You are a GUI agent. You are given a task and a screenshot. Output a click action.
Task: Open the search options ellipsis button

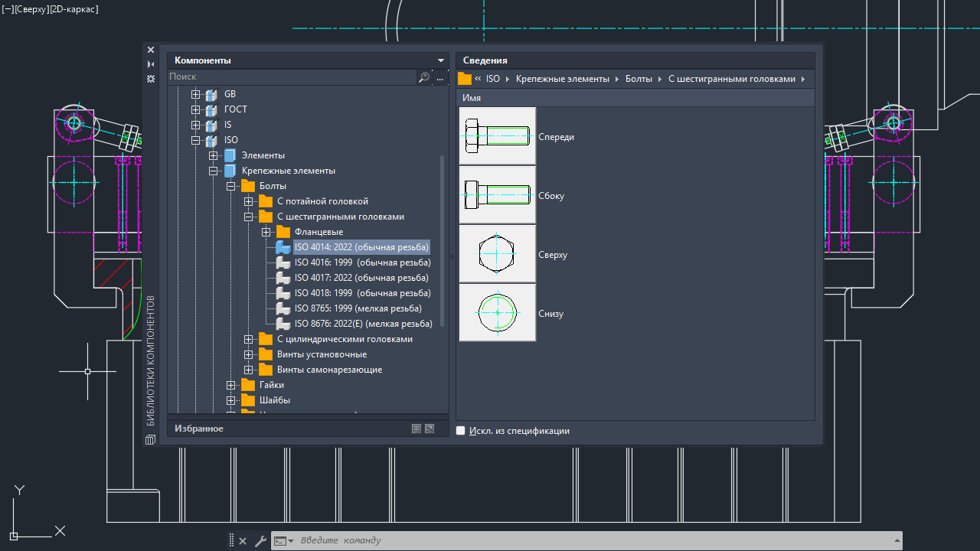click(440, 77)
